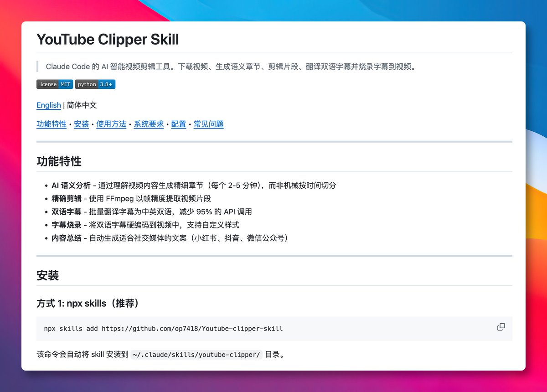Switch to the English version link
Image resolution: width=547 pixels, height=392 pixels.
49,105
